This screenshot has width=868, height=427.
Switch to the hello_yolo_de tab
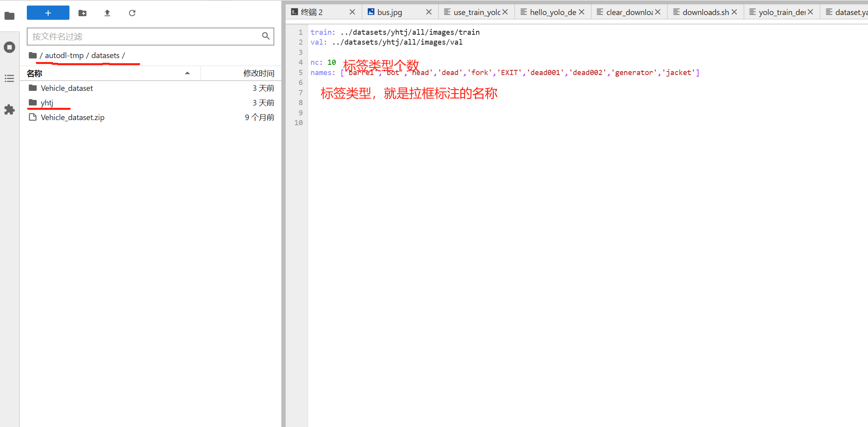(x=552, y=12)
